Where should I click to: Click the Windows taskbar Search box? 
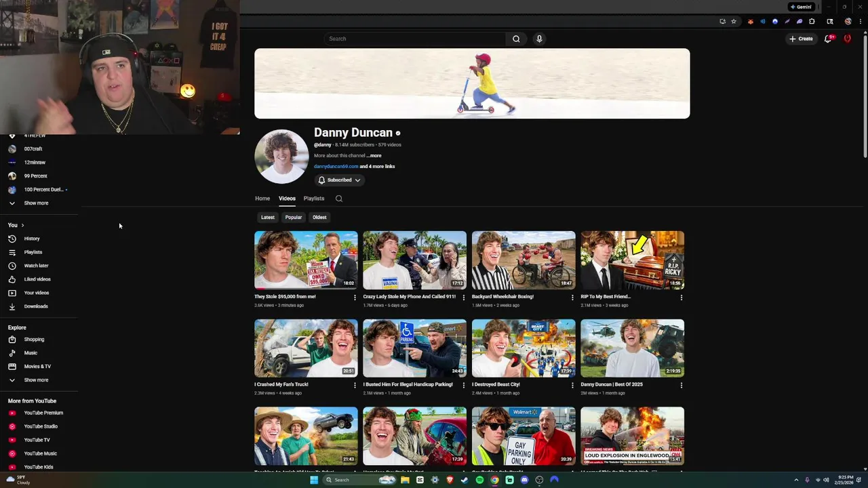click(359, 480)
